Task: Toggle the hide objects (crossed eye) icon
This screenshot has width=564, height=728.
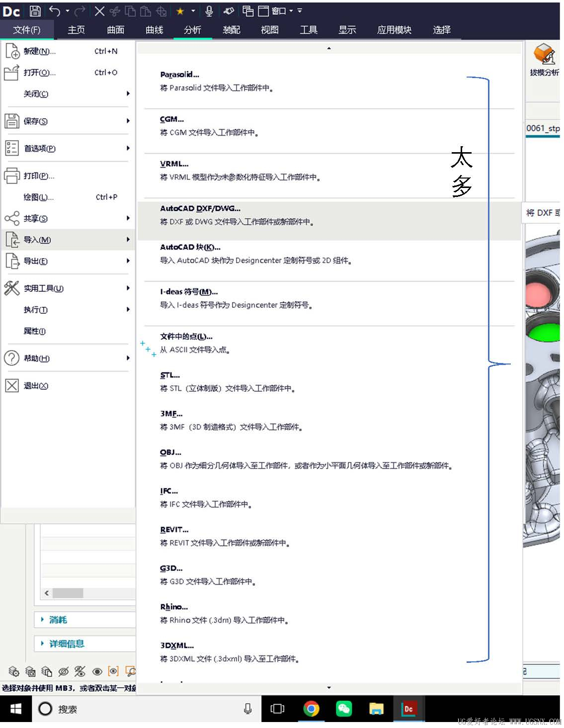Action: click(63, 671)
